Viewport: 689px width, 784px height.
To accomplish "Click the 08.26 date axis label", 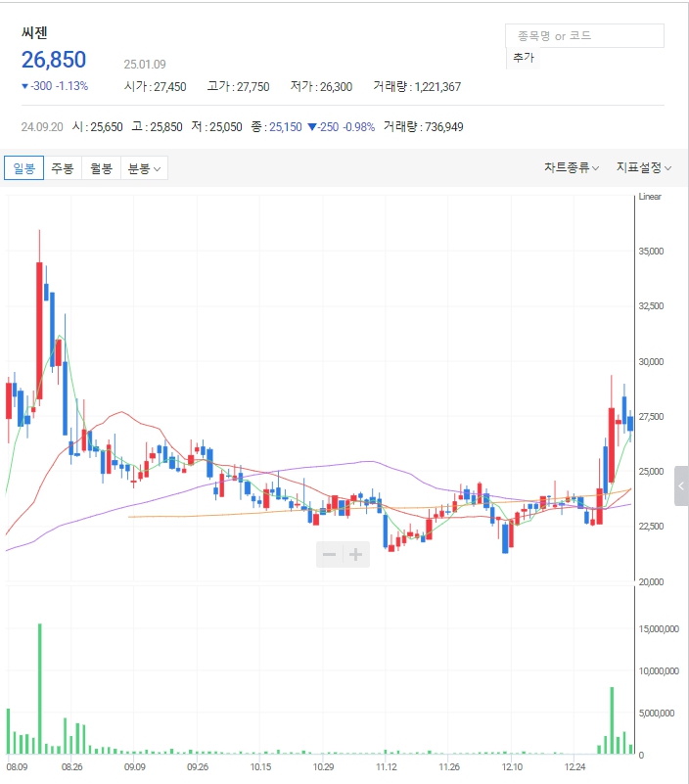I will (x=72, y=767).
